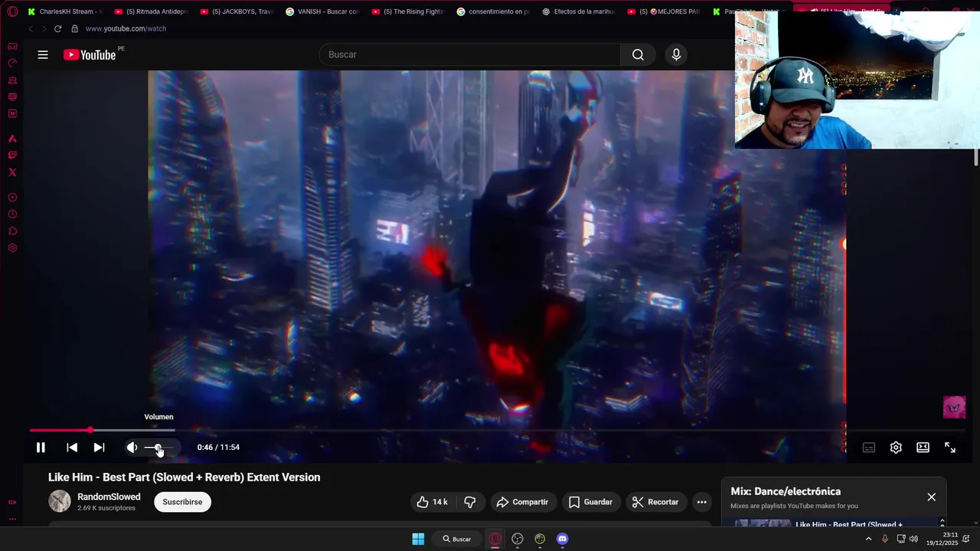This screenshot has width=980, height=551.
Task: Go to the YouTube home logo
Action: [x=90, y=54]
